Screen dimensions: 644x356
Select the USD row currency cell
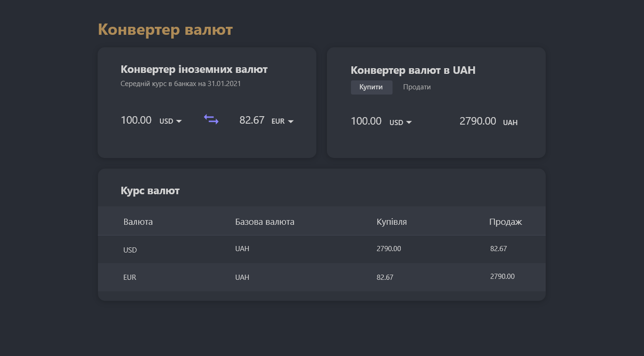tap(130, 250)
